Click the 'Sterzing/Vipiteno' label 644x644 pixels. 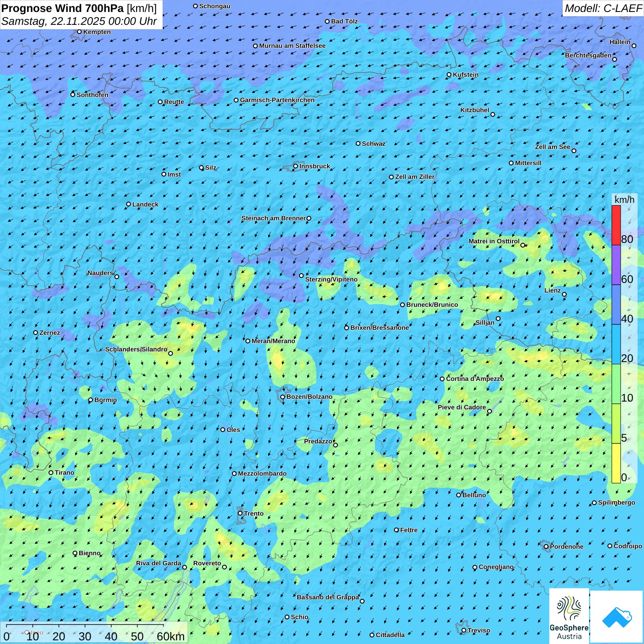point(331,279)
